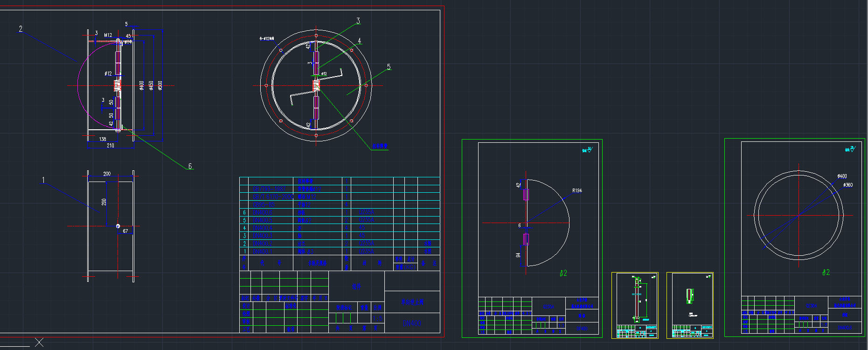Pick the ø360 dimension on the ring drawing
This screenshot has height=350, width=868.
[848, 185]
